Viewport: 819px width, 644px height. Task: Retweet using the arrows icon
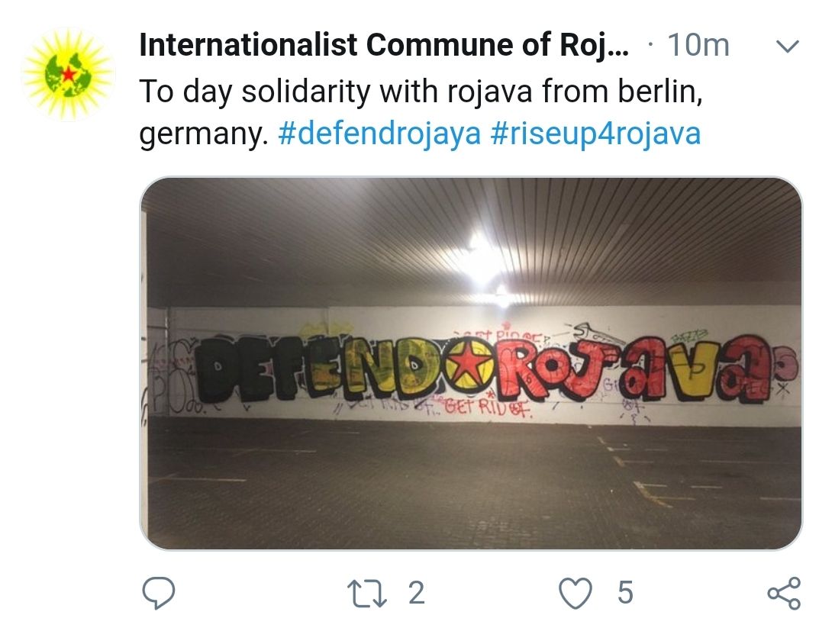[366, 594]
